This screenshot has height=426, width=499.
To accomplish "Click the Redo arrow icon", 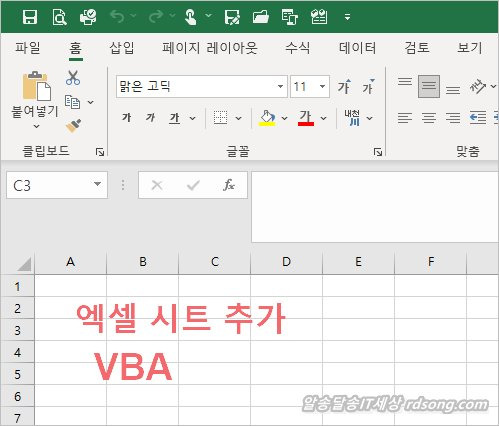I will pyautogui.click(x=156, y=16).
